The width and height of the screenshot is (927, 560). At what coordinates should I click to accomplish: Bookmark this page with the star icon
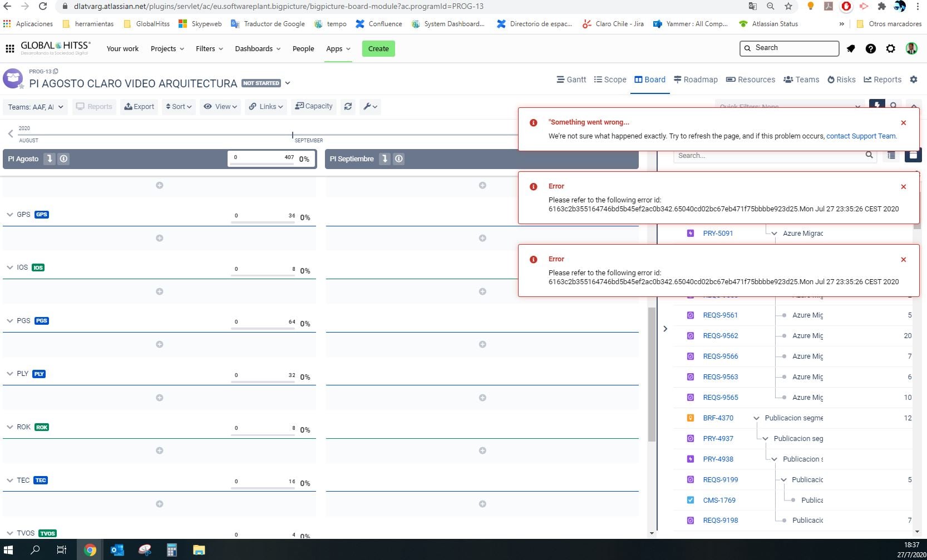coord(788,6)
